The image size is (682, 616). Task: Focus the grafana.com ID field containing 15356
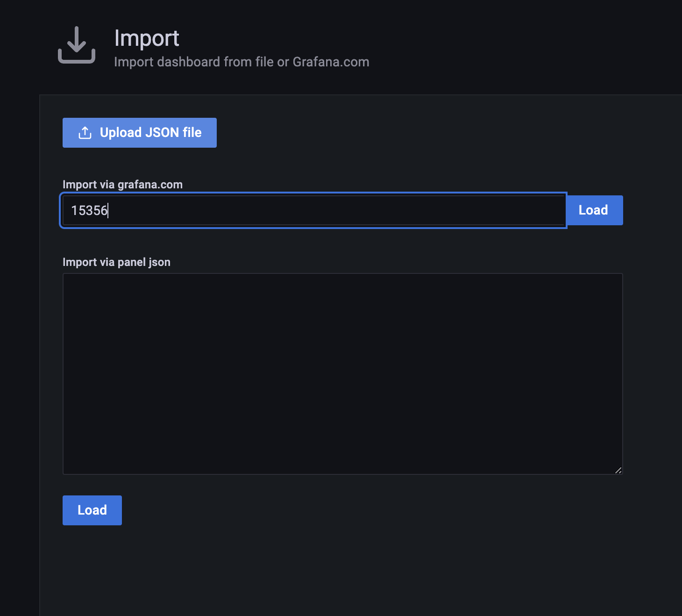tap(314, 210)
